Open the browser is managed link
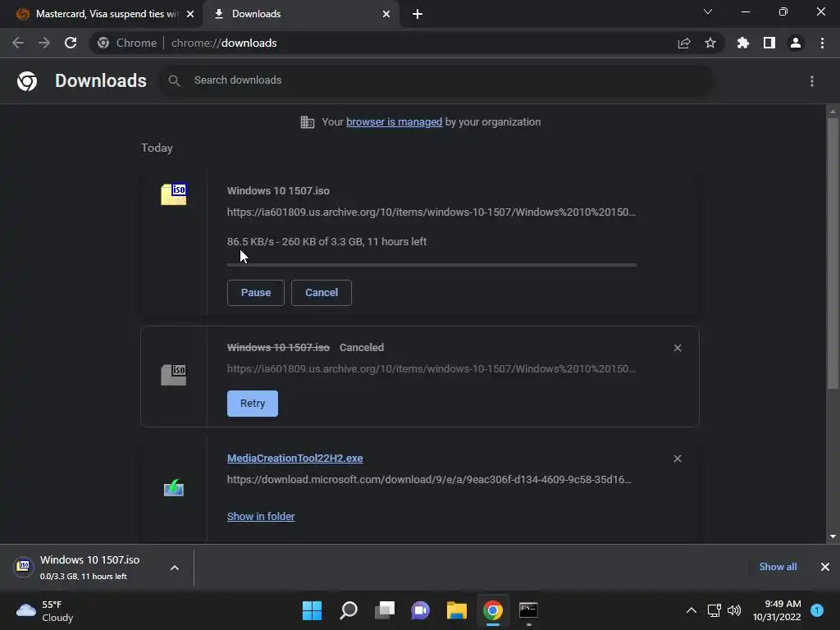The height and width of the screenshot is (630, 840). (x=395, y=122)
